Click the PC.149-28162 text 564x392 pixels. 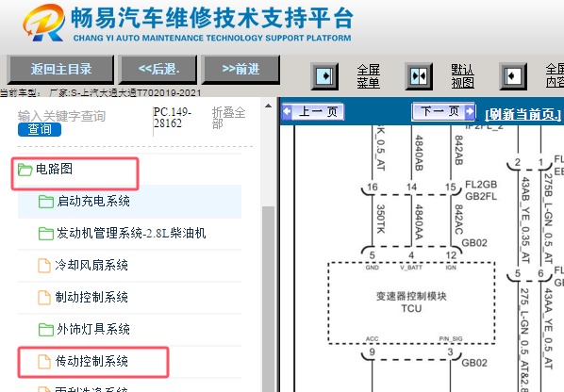[x=173, y=118]
